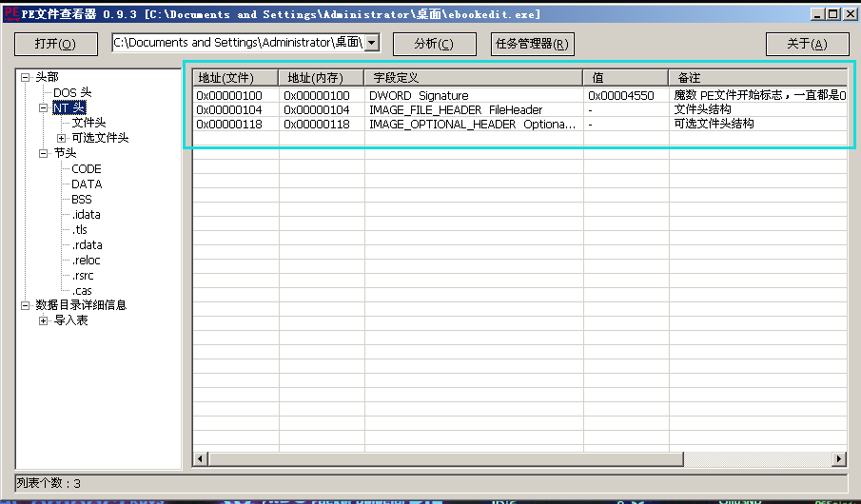Screen dimensions: 861x504
Task: Expand the 可选文件头 tree node
Action: (62, 138)
